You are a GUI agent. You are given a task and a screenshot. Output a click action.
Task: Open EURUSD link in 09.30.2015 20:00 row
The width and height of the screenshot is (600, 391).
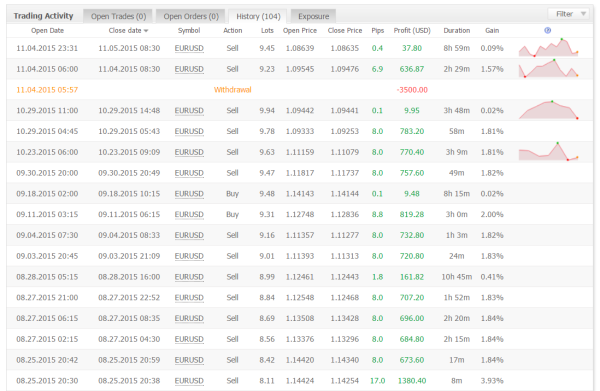tap(189, 173)
